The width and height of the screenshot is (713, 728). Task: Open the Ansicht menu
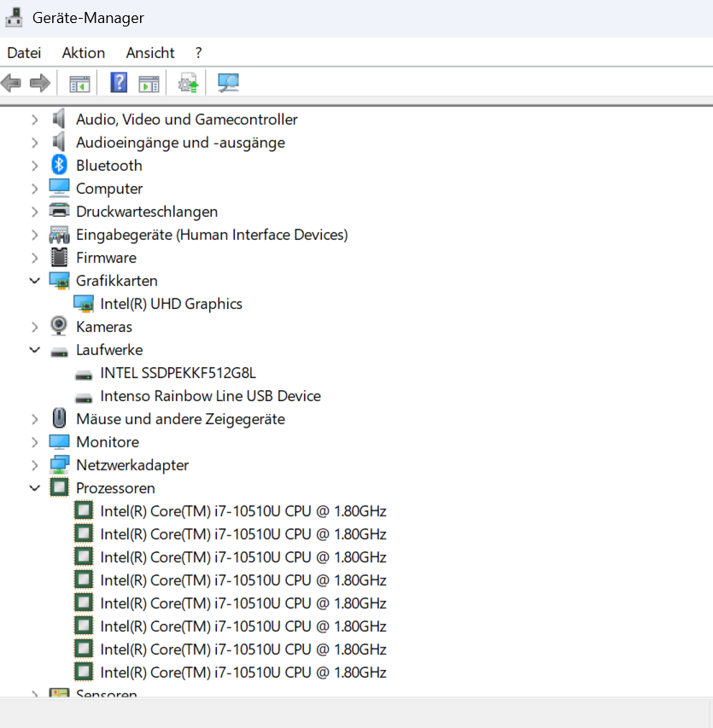[x=150, y=53]
